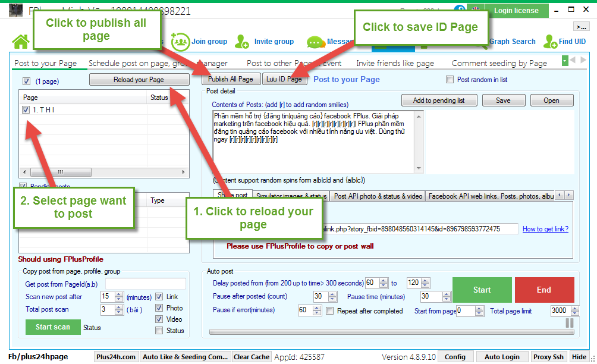This screenshot has width=597, height=364.
Task: Adjust 'Pause if error(minutes)' spinner
Action: tap(317, 310)
